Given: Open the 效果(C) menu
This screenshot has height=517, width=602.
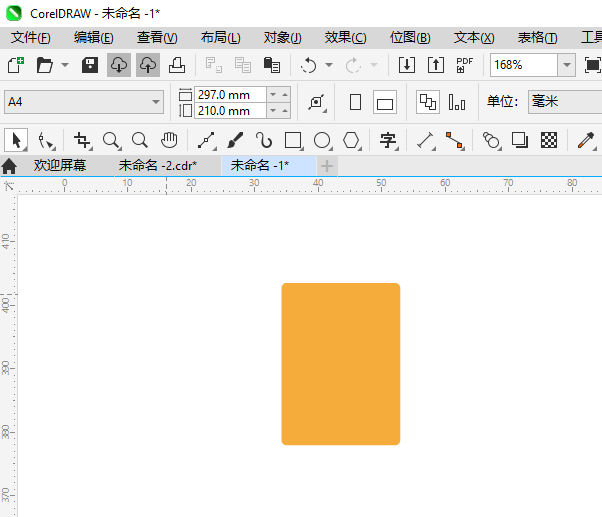Looking at the screenshot, I should (x=346, y=38).
